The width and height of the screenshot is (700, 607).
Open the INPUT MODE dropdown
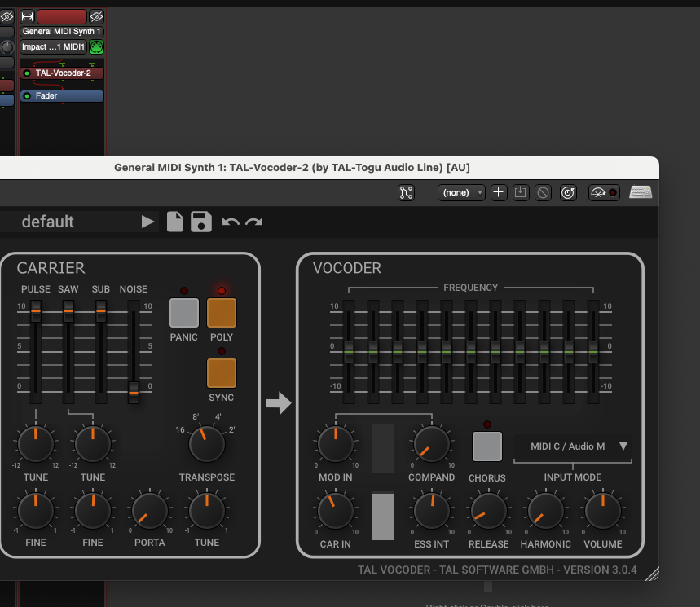click(x=573, y=446)
